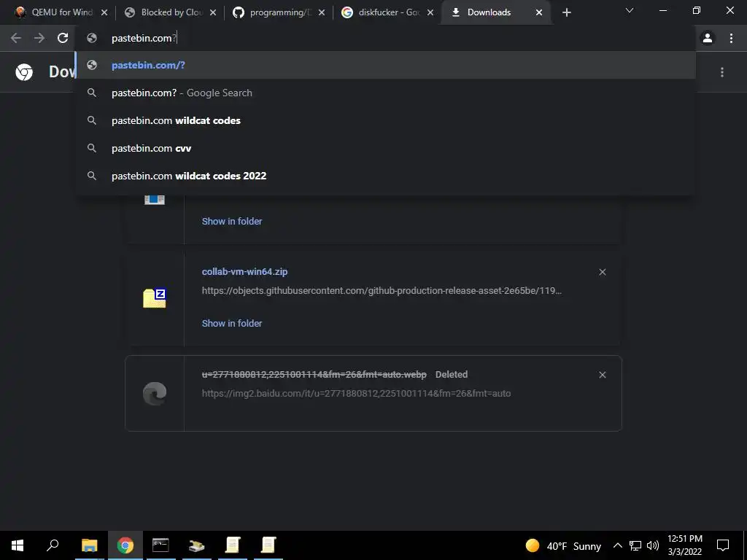The image size is (747, 560).
Task: Open the Downloads page more actions menu
Action: tap(722, 72)
